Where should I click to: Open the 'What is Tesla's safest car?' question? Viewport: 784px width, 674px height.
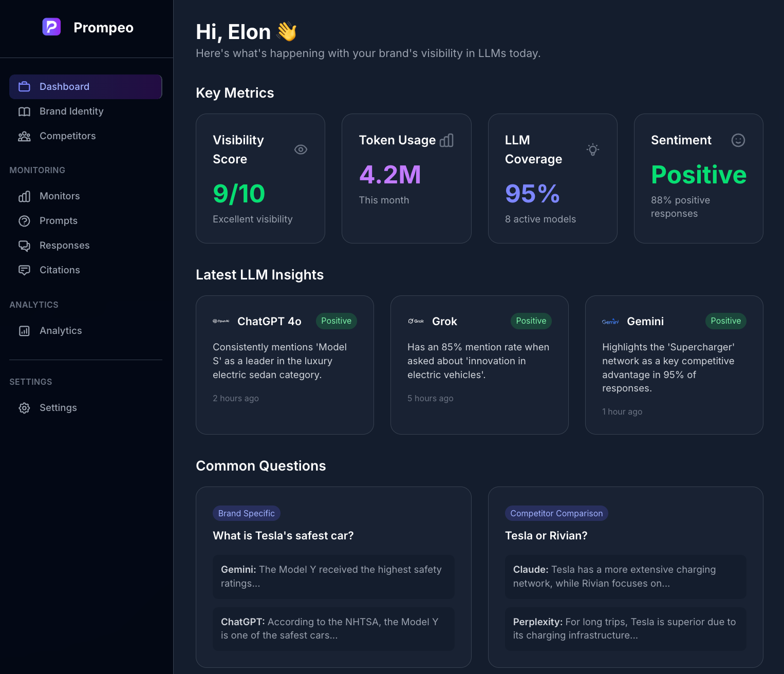pyautogui.click(x=283, y=536)
